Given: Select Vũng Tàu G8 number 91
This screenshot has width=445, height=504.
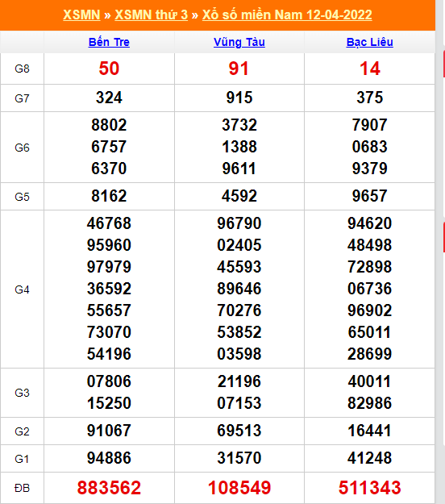Looking at the screenshot, I should coord(239,69).
